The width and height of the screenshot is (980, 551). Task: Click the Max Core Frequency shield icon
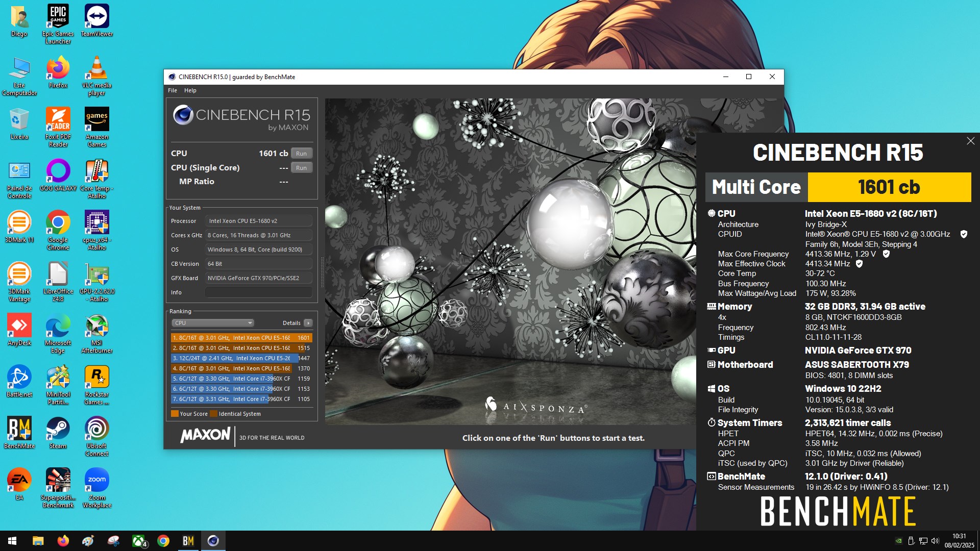click(x=886, y=254)
